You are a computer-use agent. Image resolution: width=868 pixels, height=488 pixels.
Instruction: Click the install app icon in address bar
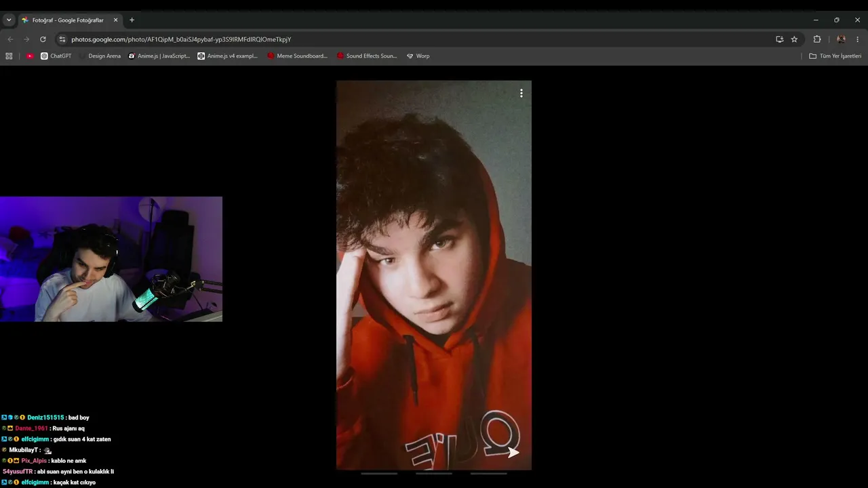779,39
